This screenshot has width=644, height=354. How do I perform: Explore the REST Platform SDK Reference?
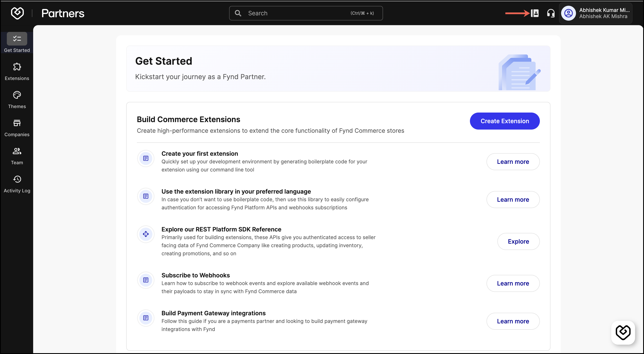(x=519, y=241)
